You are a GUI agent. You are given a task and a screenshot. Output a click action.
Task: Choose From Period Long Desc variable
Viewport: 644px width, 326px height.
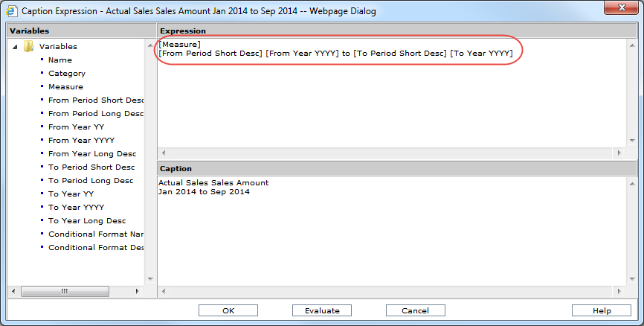[x=95, y=113]
